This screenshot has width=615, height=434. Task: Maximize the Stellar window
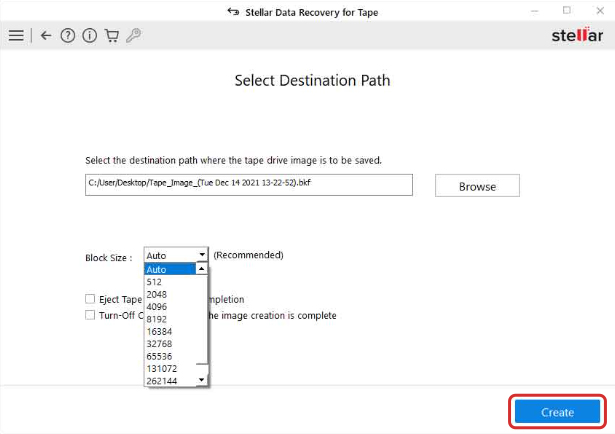pyautogui.click(x=567, y=11)
